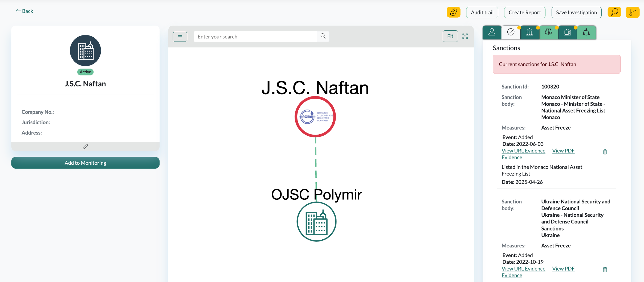
Task: Open the scales of justice tab
Action: click(548, 32)
